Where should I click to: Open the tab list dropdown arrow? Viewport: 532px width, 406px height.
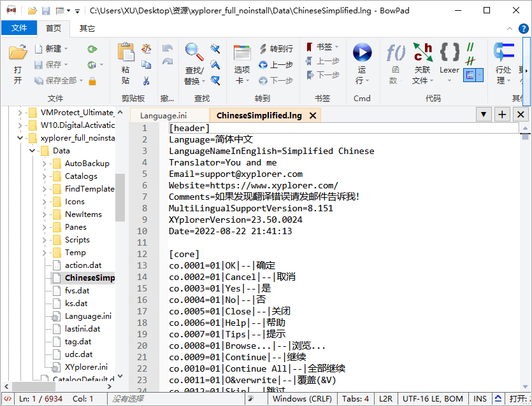484,115
